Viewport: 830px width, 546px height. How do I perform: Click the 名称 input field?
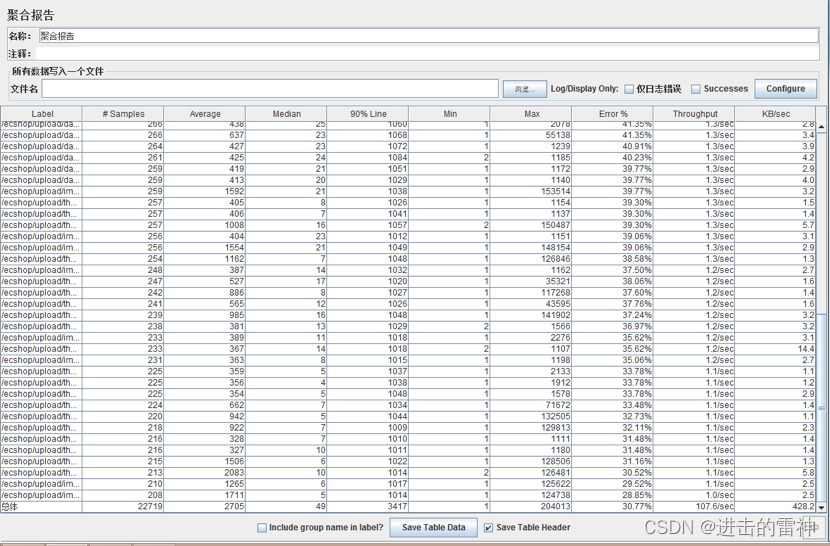429,36
